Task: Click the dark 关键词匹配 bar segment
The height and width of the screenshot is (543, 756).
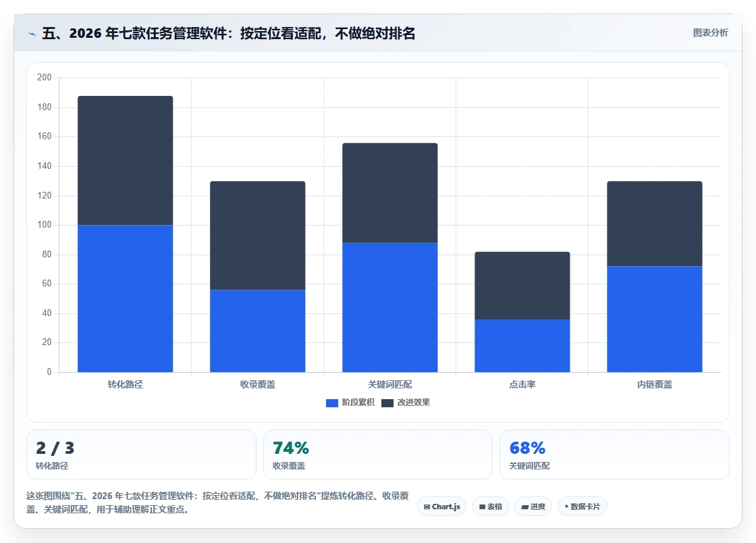Action: click(x=390, y=193)
